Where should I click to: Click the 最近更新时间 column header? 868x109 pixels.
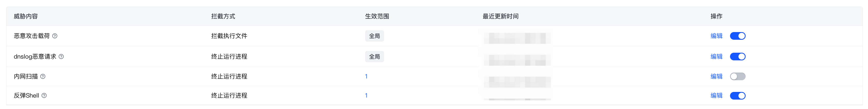(x=500, y=16)
